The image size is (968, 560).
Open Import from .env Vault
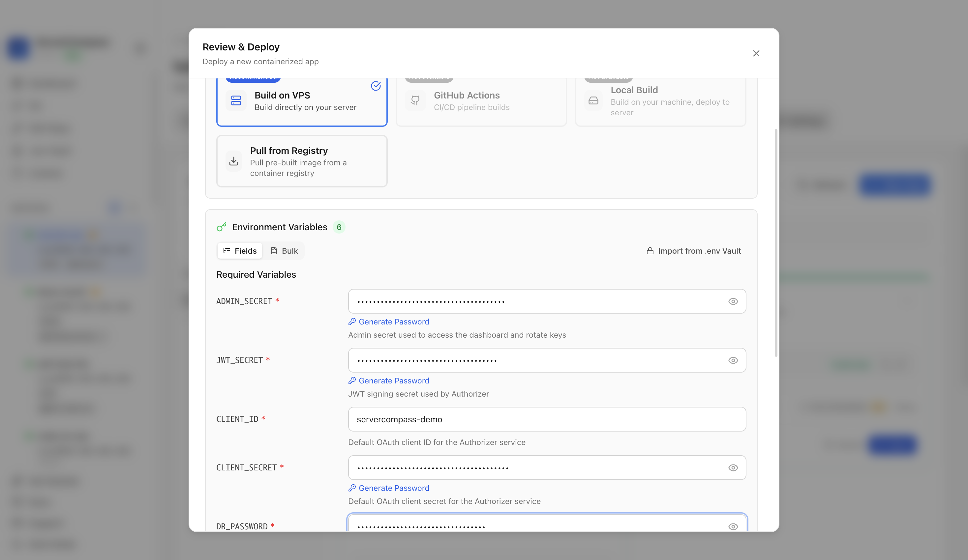pos(694,251)
